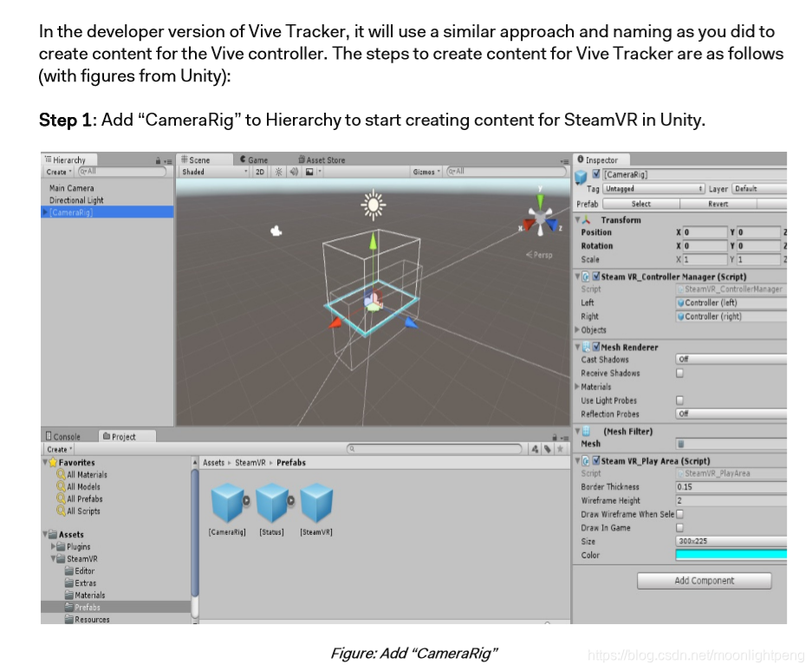Click the blue Z-axis cone on orientation gizmo
This screenshot has width=812, height=671.
[x=552, y=225]
